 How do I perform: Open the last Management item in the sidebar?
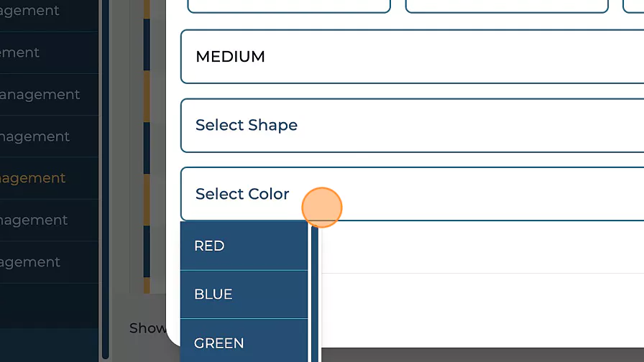(x=31, y=262)
